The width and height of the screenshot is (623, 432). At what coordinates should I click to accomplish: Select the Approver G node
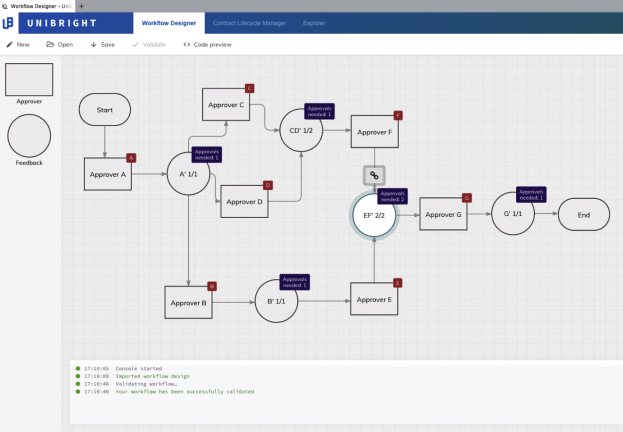point(443,214)
